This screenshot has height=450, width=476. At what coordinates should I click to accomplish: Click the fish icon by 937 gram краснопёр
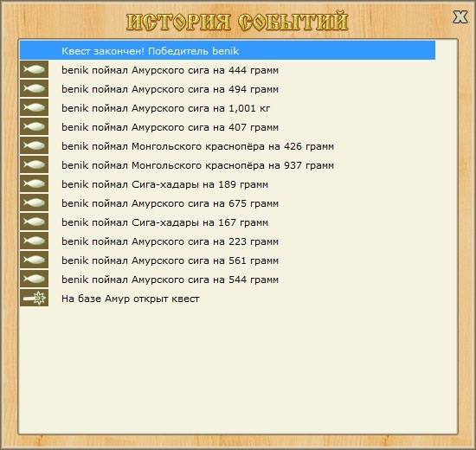[34, 164]
